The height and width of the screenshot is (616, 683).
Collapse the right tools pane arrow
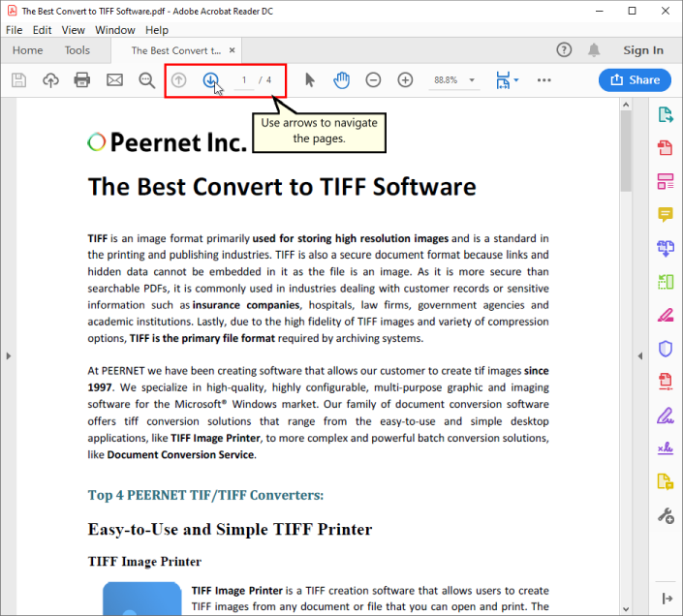pos(667,599)
